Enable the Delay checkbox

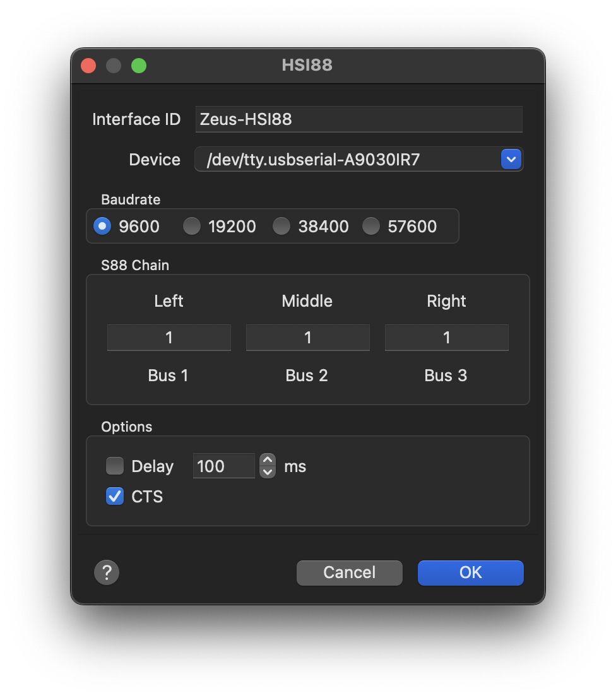pyautogui.click(x=115, y=466)
